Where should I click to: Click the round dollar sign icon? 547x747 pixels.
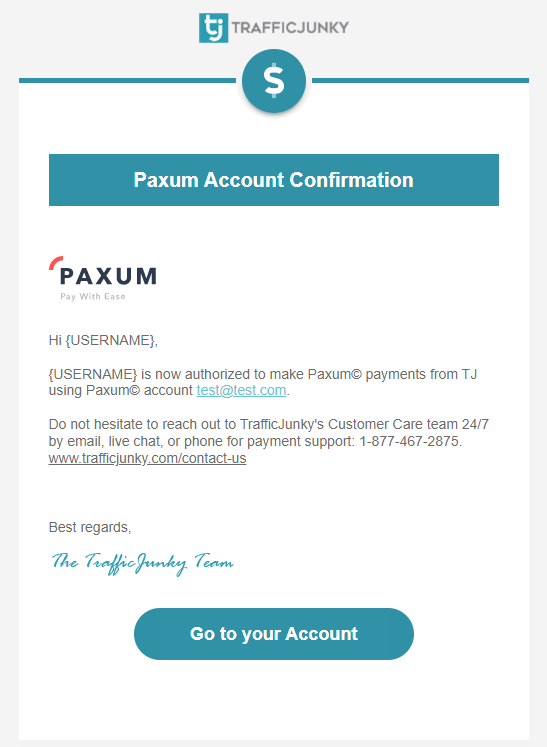click(x=274, y=81)
